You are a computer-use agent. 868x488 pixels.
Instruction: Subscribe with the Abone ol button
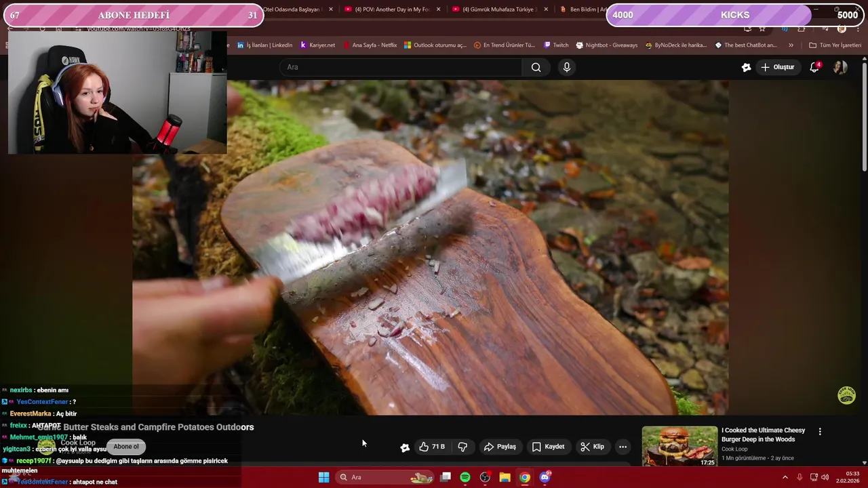coord(126,447)
